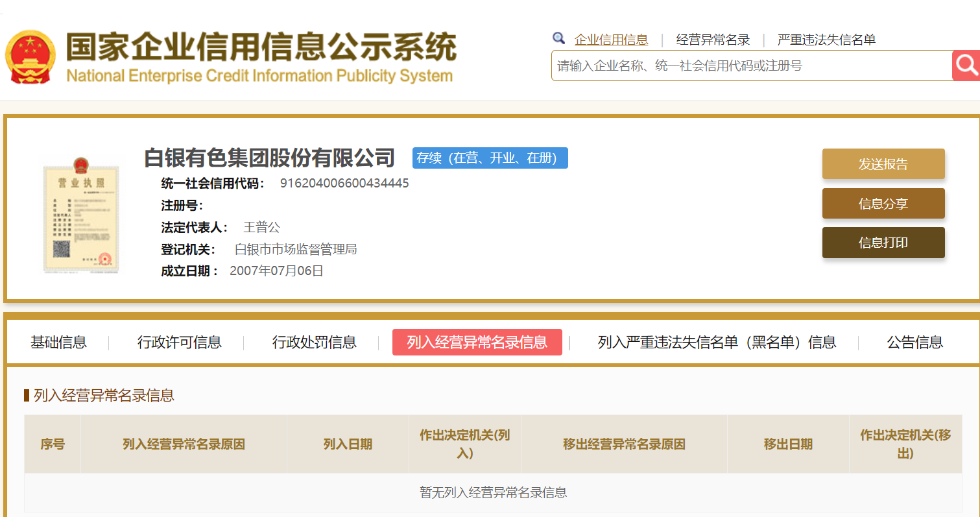The image size is (980, 517).
Task: Click the 列入经营异常名录原因 column header
Action: tap(184, 444)
